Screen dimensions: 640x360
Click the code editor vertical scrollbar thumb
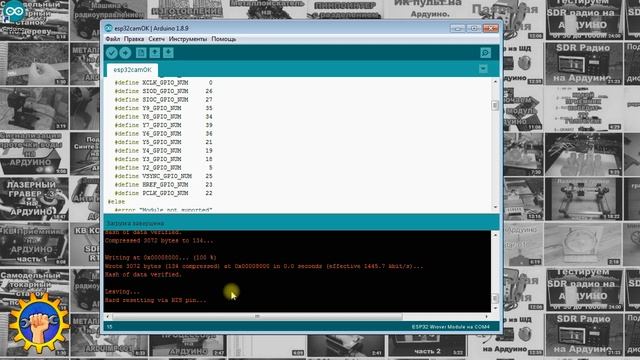tap(495, 106)
